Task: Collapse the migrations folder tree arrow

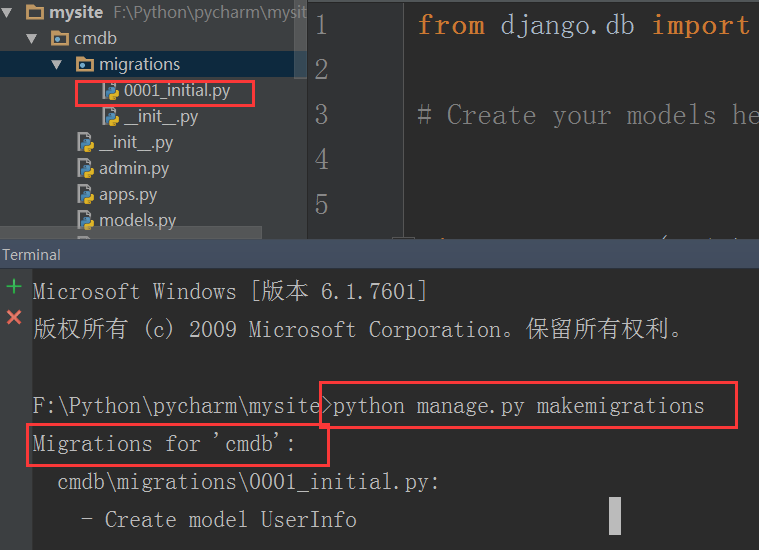Action: [x=59, y=65]
